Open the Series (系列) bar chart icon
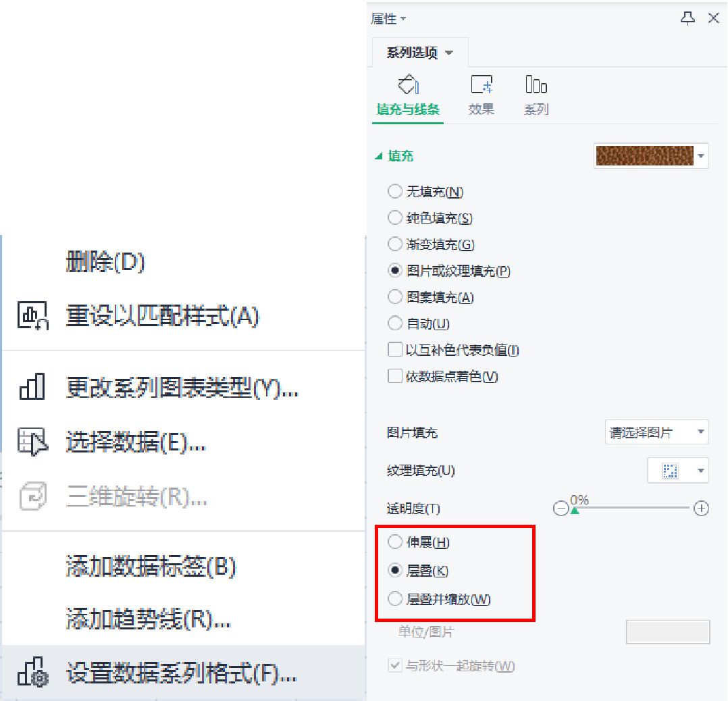Viewport: 728px width, 701px height. 536,84
